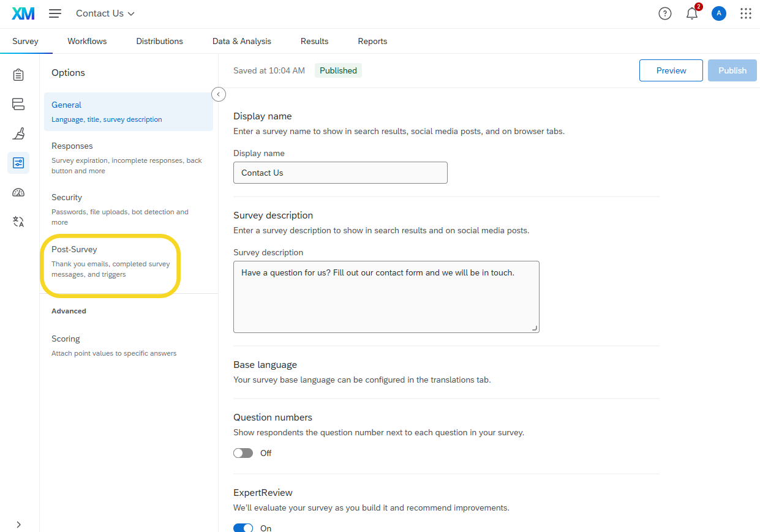Image resolution: width=760 pixels, height=532 pixels.
Task: Open the ExpertReview gauge icon in sidebar
Action: coord(18,192)
